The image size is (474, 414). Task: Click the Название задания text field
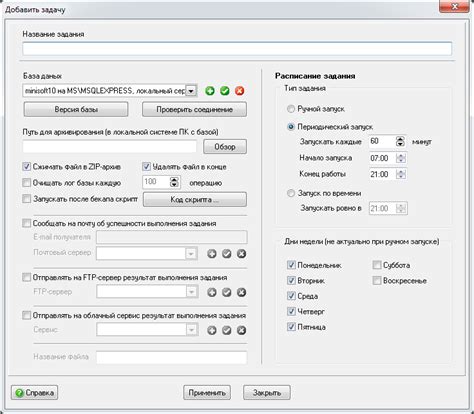point(237,49)
